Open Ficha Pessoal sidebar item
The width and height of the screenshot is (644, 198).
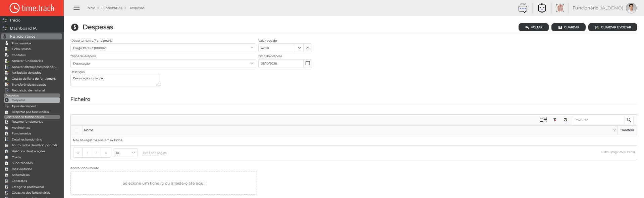coord(21,49)
